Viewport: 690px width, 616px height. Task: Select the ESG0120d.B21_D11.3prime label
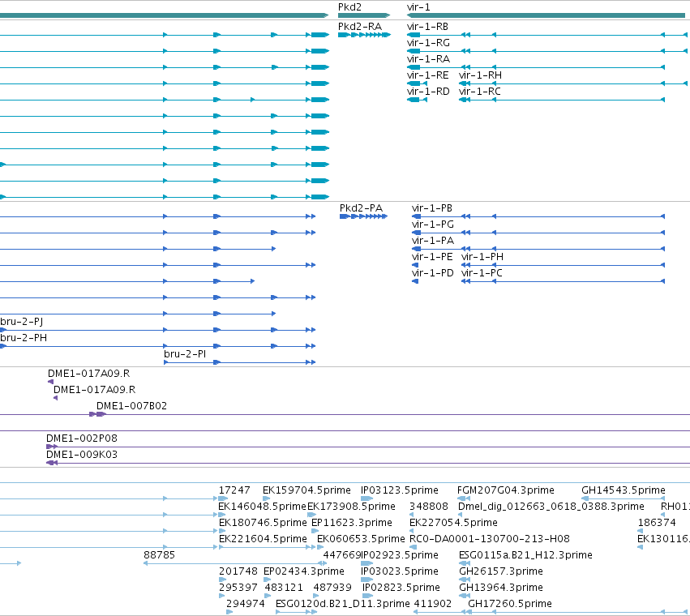pyautogui.click(x=343, y=605)
